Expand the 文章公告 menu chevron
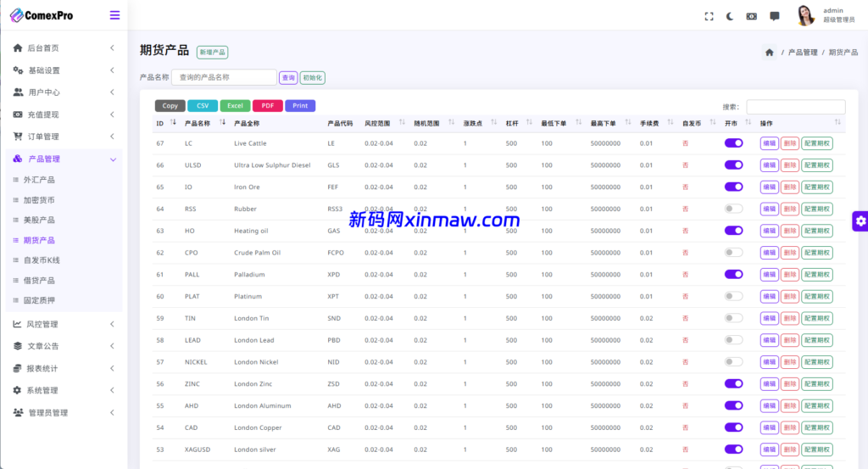The width and height of the screenshot is (868, 469). click(113, 346)
